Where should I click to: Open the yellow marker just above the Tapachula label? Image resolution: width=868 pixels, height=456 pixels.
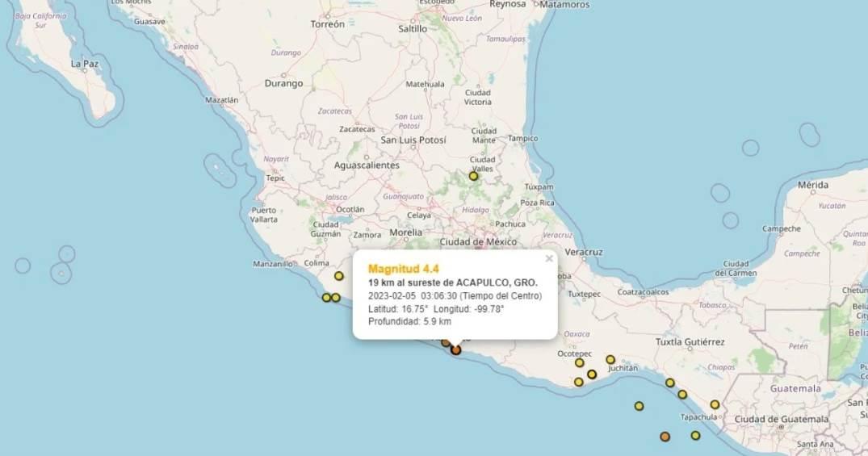tap(715, 404)
